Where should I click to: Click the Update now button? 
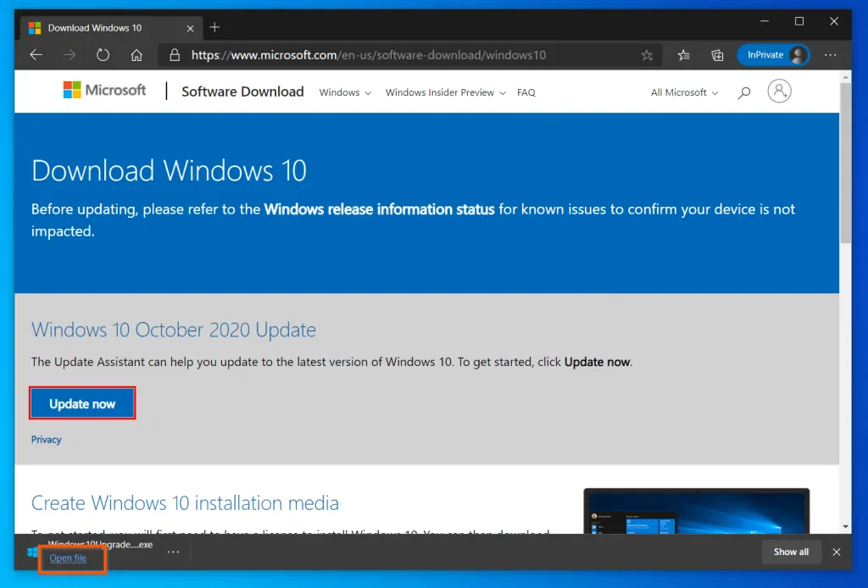pyautogui.click(x=82, y=403)
